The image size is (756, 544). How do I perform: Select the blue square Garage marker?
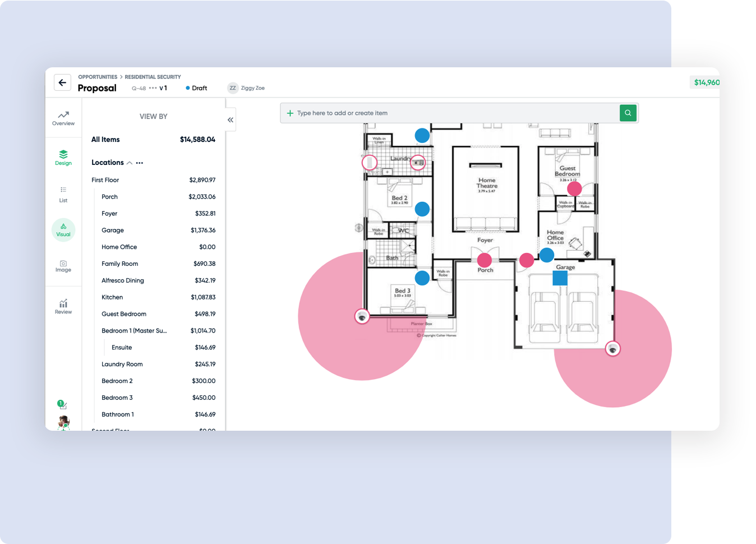pyautogui.click(x=560, y=278)
